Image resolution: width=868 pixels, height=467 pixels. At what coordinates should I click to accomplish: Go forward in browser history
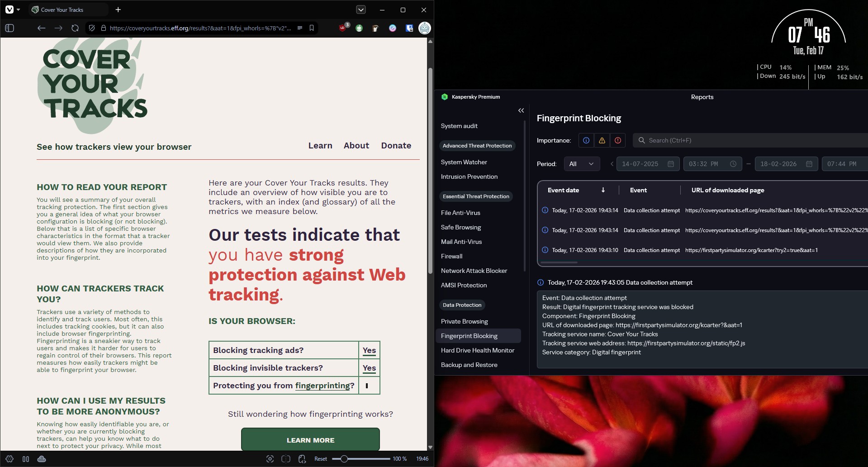pos(58,28)
